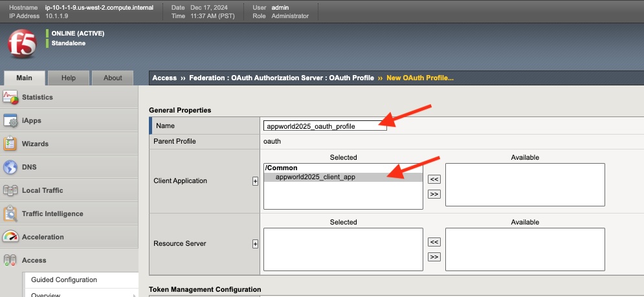Select the Wizards clipboard icon

[10, 144]
